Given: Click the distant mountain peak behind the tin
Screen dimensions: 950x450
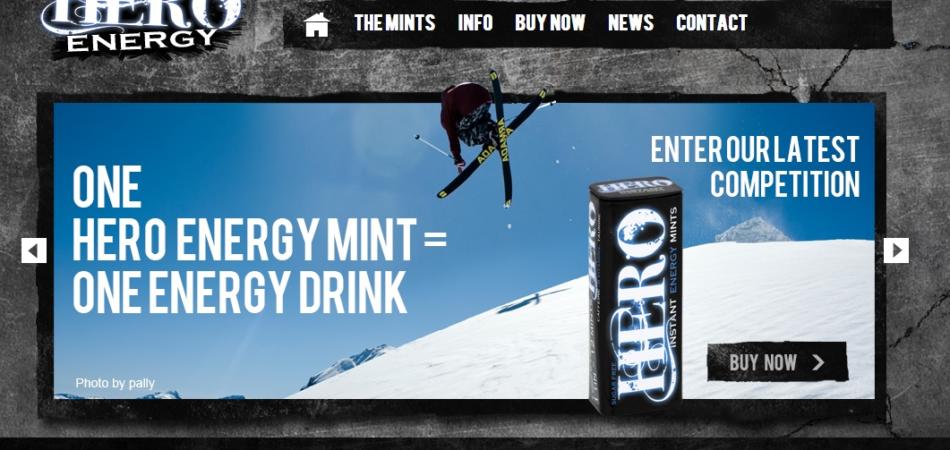Looking at the screenshot, I should pos(753,230).
